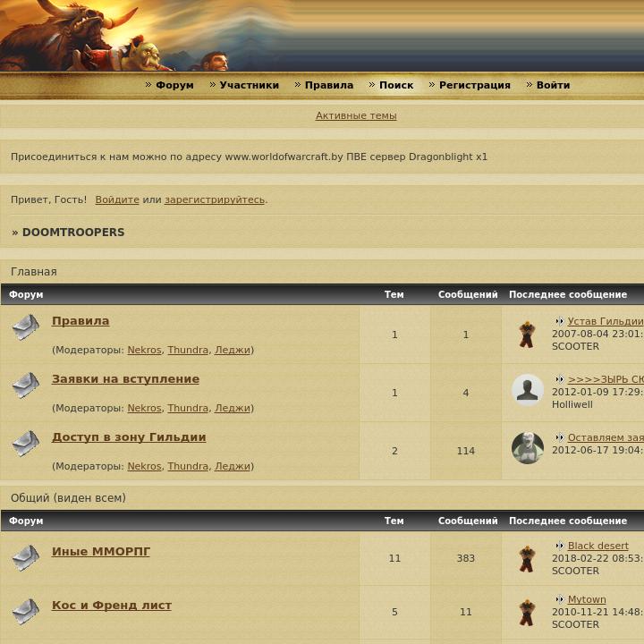
Task: Open the Mytown last post link
Action: 587,599
